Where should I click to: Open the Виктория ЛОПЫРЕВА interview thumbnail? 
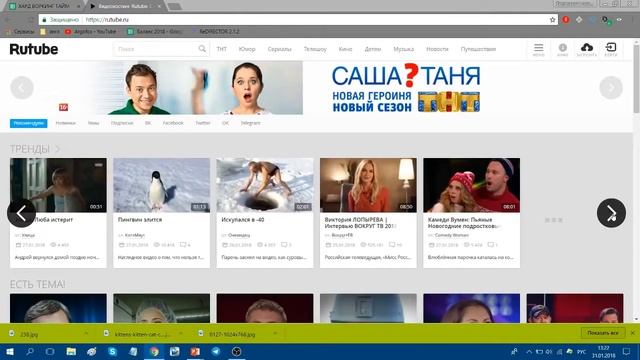pos(368,185)
